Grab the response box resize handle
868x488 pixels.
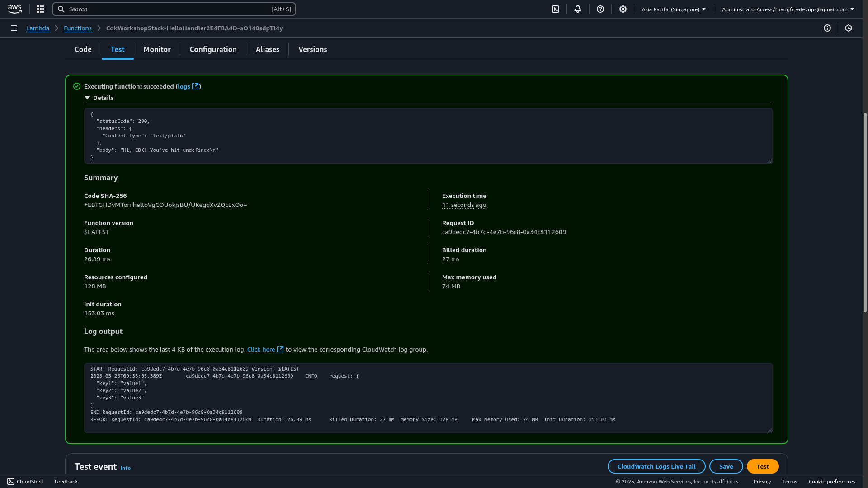tap(770, 161)
